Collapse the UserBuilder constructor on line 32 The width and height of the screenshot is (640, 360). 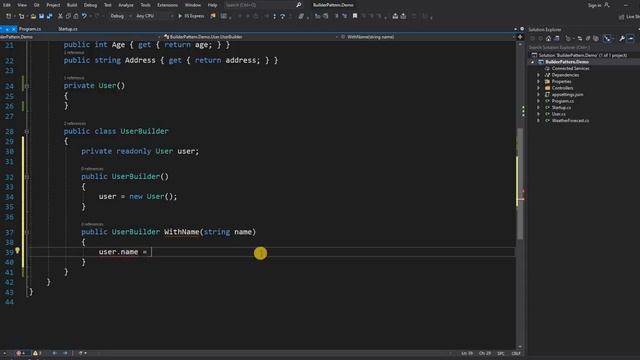coord(27,177)
